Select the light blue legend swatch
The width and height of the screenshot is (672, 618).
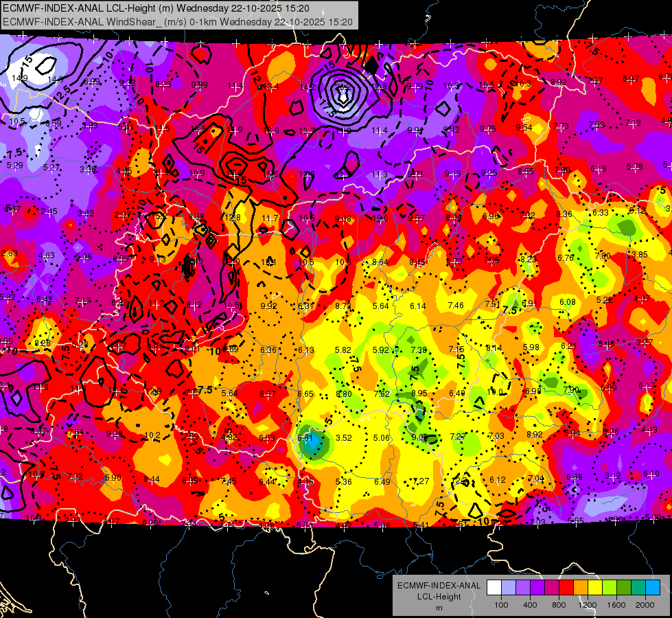pos(653,588)
